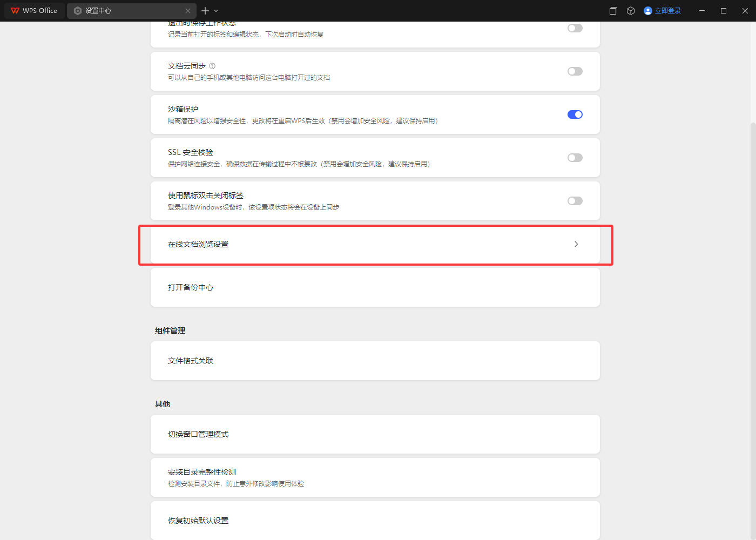This screenshot has width=756, height=540.
Task: Click the window-stack icon in the title bar
Action: pos(613,11)
